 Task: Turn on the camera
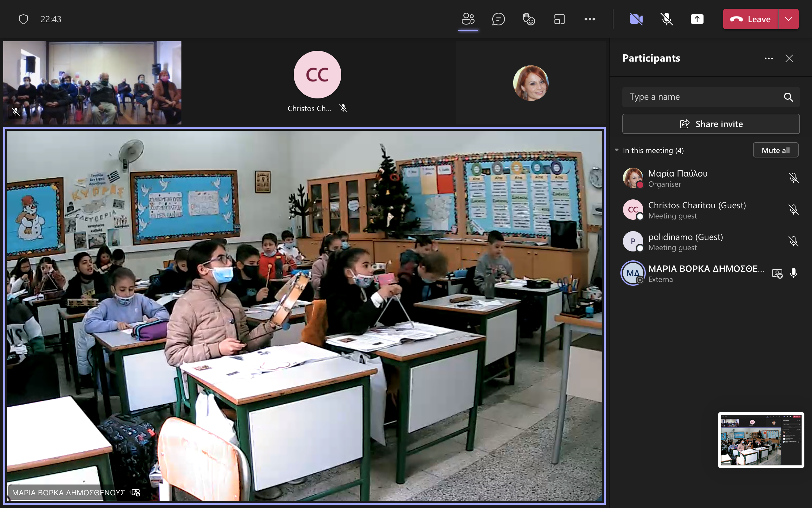[636, 19]
